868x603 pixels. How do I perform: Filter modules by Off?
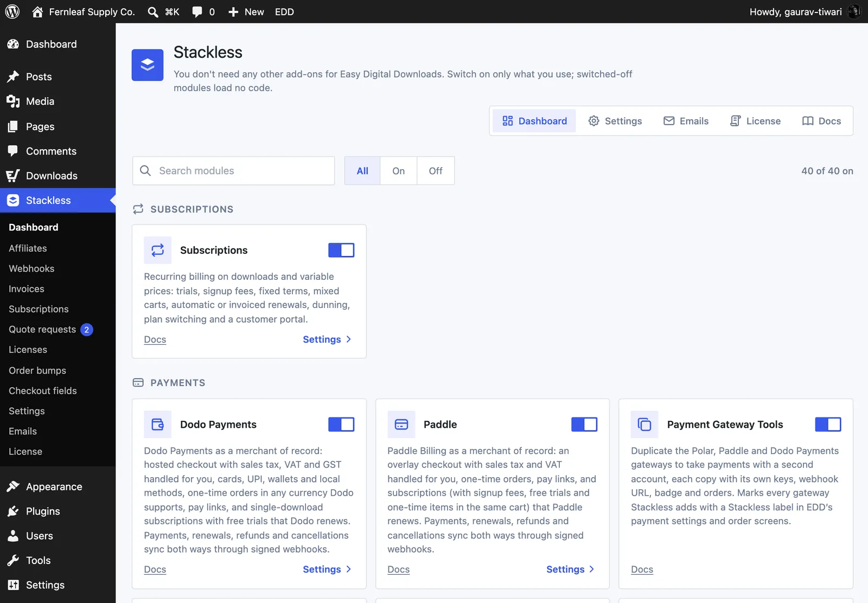pyautogui.click(x=436, y=171)
